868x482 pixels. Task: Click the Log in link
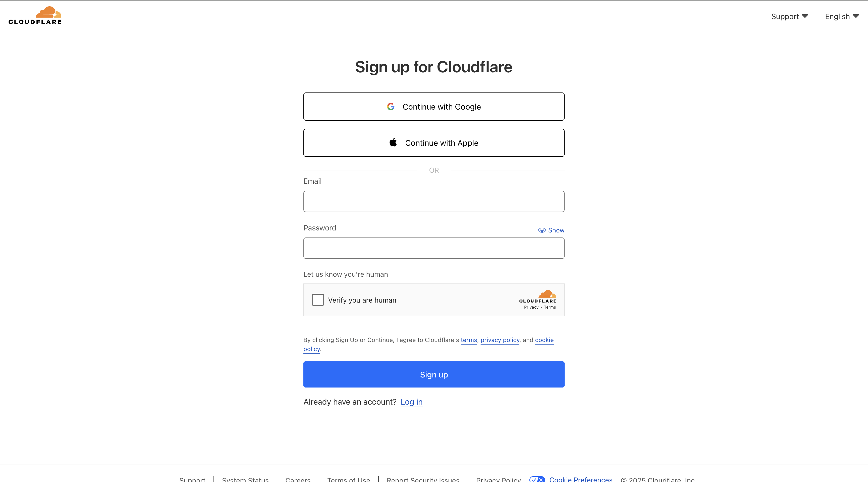click(411, 402)
